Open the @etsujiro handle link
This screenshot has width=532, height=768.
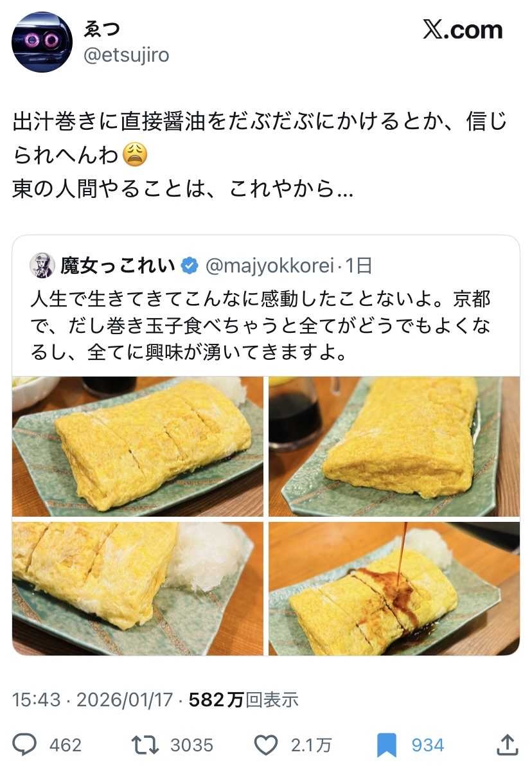126,55
